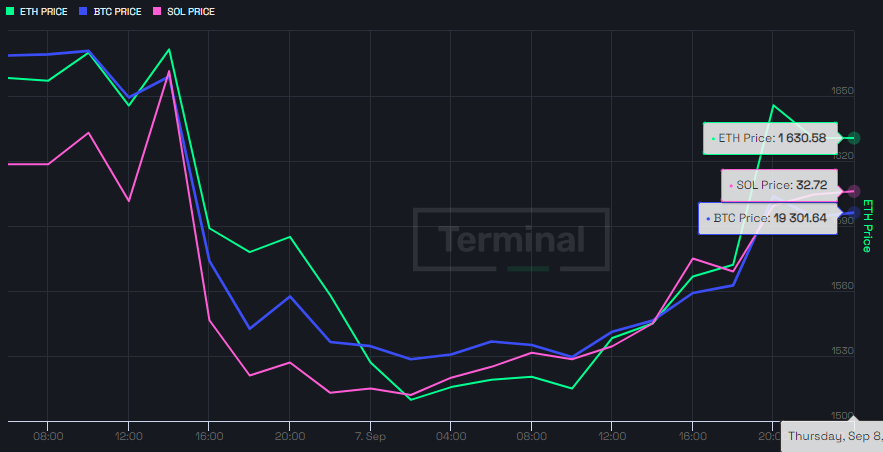Click the blue BTC data point marker
Viewport: 883px width, 452px height.
pyautogui.click(x=854, y=213)
